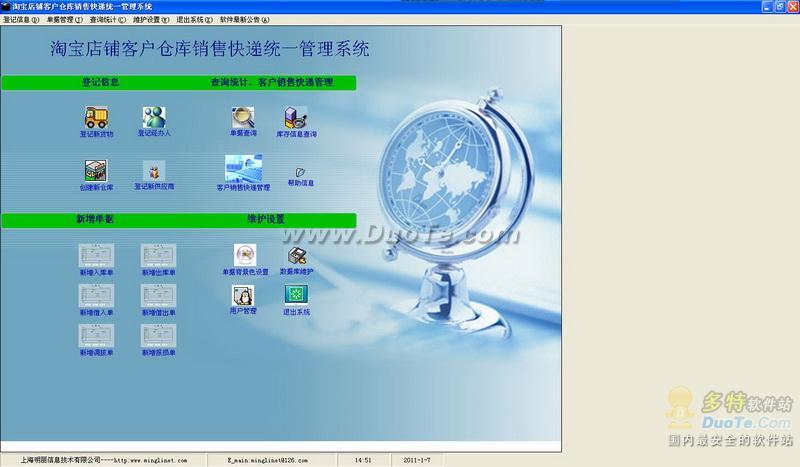The image size is (800, 467).
Task: Click the 新增单据 section heading
Action: (95, 219)
